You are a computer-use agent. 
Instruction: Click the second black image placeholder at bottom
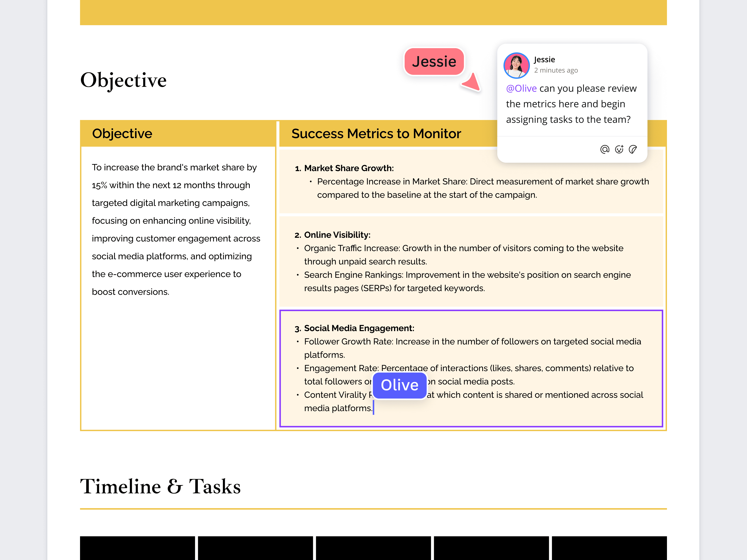click(x=255, y=549)
